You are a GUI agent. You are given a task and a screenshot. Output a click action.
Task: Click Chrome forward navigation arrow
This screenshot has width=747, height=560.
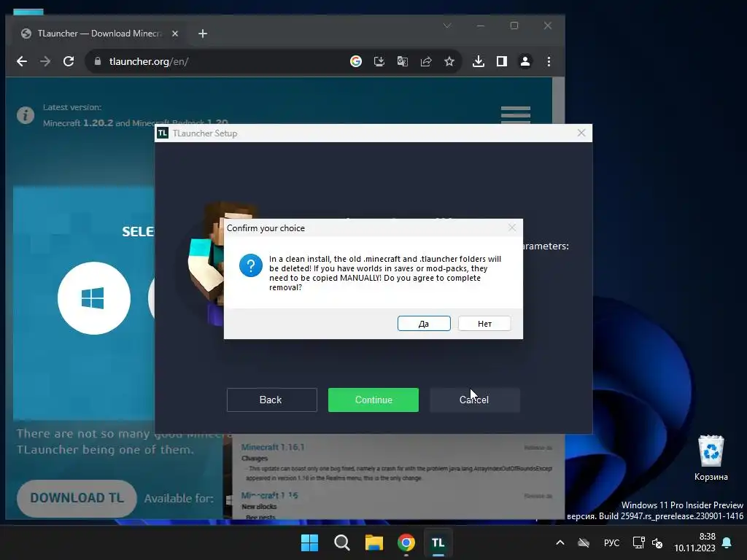pyautogui.click(x=45, y=61)
